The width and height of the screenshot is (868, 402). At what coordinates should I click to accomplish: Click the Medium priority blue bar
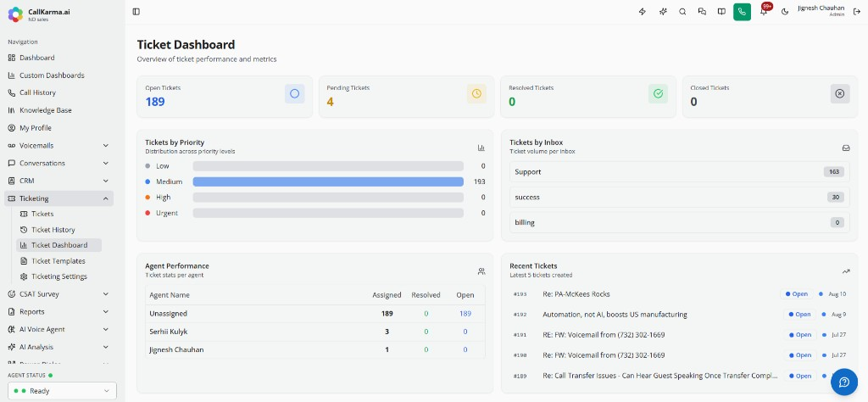[328, 181]
